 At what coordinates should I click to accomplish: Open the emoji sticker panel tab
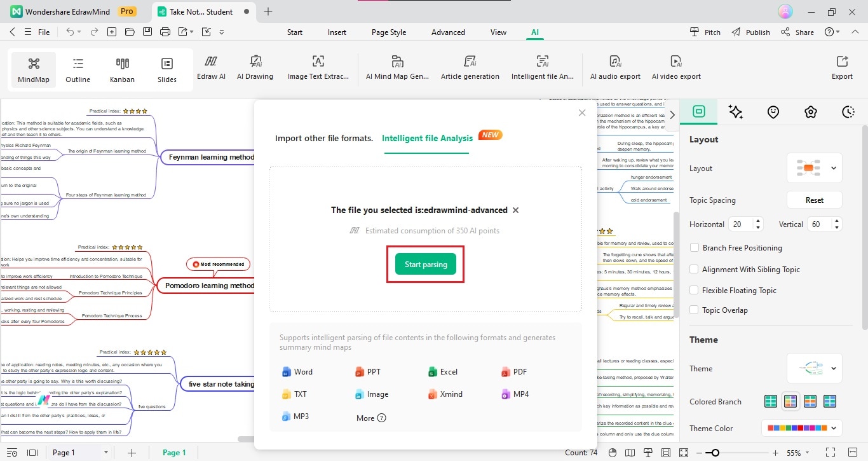(773, 112)
